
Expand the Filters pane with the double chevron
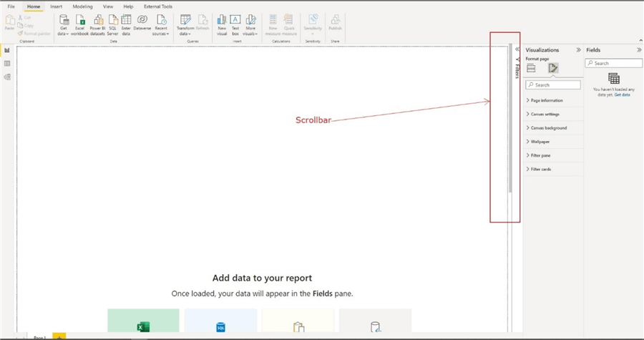coord(517,49)
